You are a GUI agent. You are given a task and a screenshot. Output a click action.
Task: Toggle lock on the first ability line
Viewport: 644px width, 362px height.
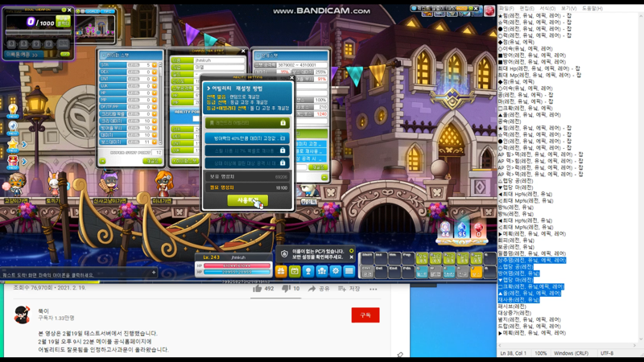pos(283,138)
